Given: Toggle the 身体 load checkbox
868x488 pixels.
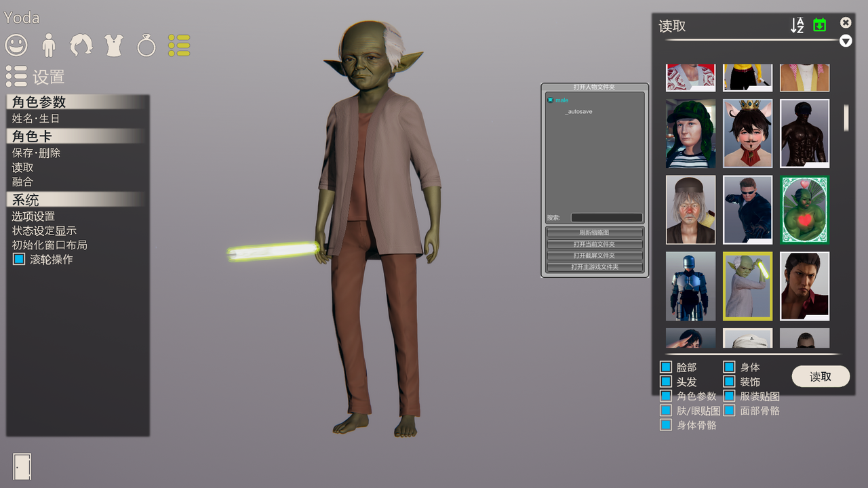Looking at the screenshot, I should 729,367.
